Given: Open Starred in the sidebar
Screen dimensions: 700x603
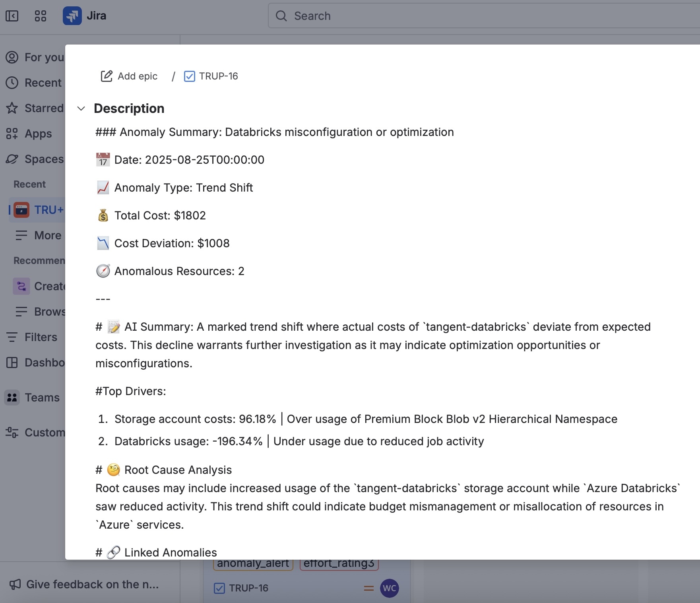Looking at the screenshot, I should [x=35, y=108].
